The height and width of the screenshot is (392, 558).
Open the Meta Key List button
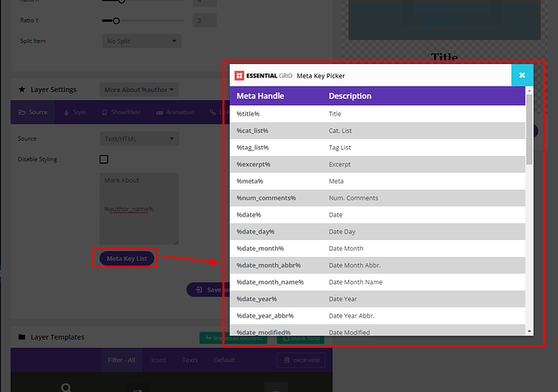pyautogui.click(x=127, y=259)
